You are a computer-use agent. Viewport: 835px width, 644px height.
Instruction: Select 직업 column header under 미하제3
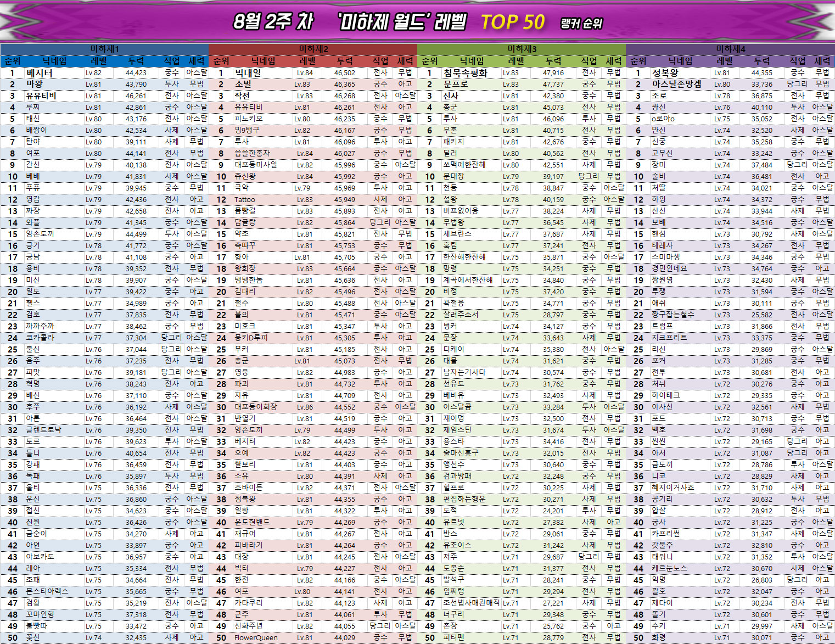coord(589,61)
